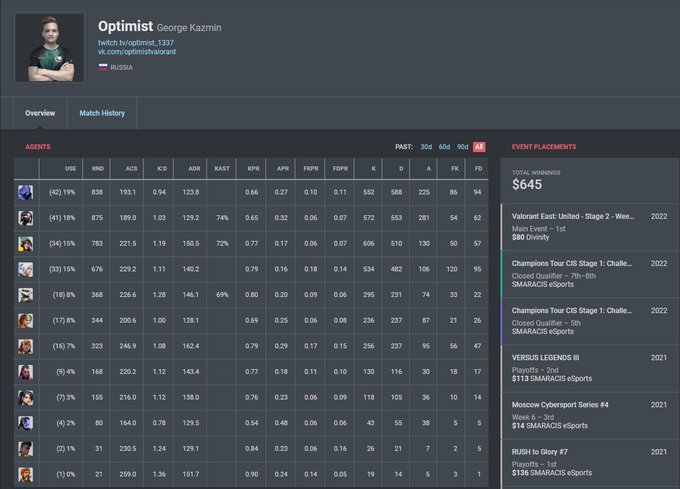
Task: Click the 74% KAST value
Action: point(222,218)
